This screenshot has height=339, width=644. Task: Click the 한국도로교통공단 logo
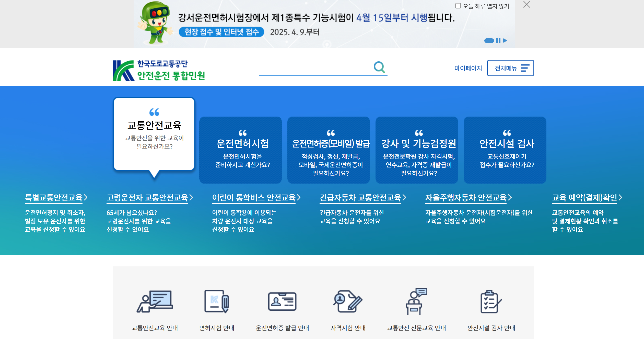click(159, 70)
